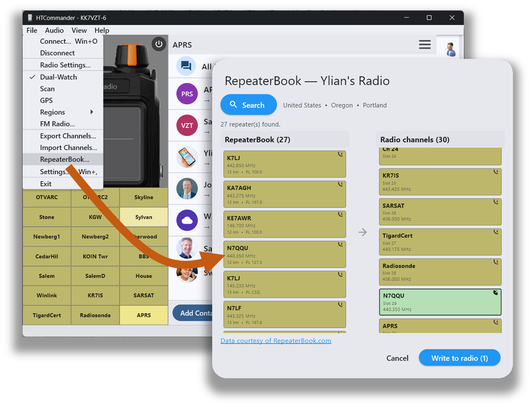Choose Export Channels... menu entry

[63, 136]
